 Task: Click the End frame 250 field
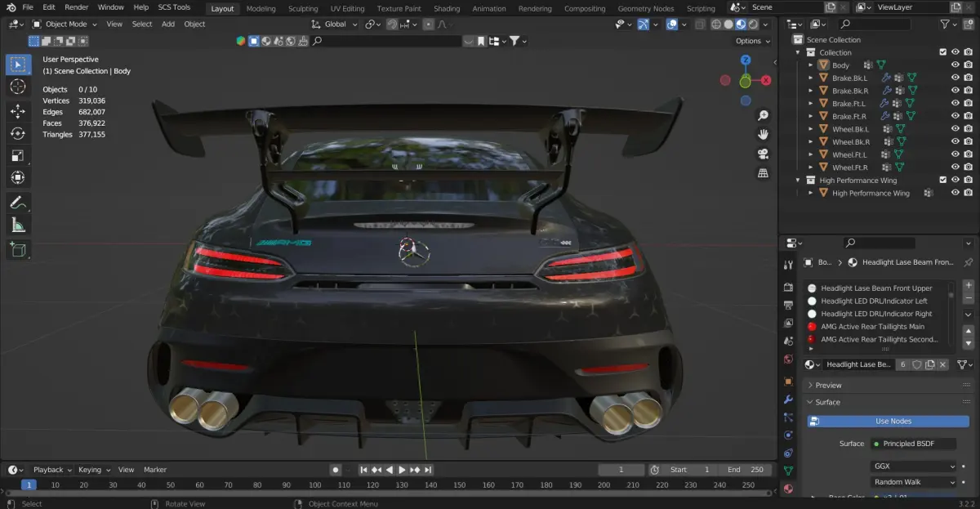pos(746,470)
